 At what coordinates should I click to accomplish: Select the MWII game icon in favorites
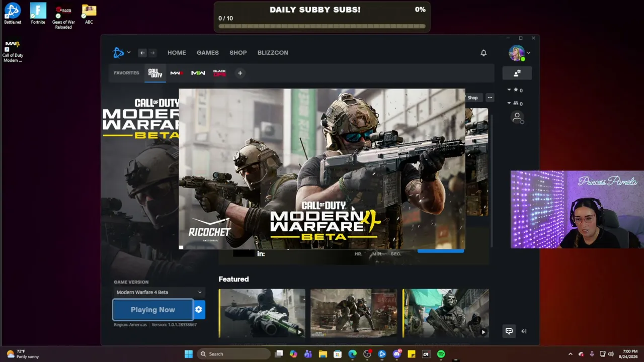point(198,73)
